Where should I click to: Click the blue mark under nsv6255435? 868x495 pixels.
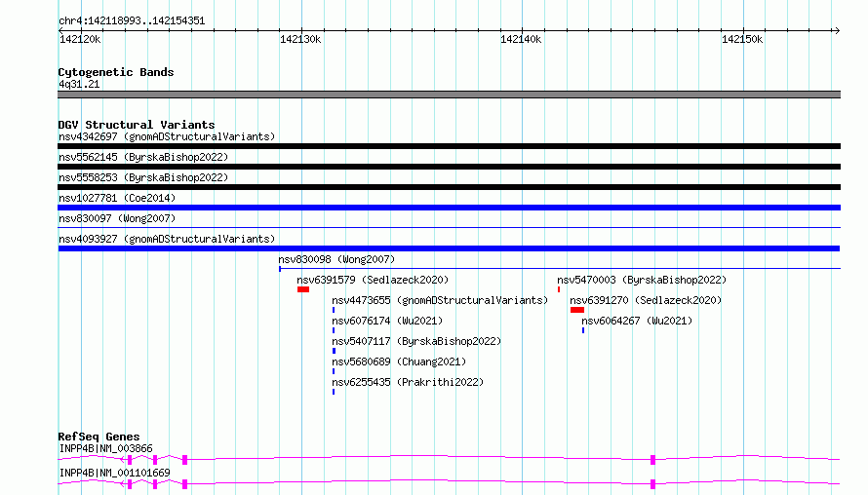click(x=334, y=392)
